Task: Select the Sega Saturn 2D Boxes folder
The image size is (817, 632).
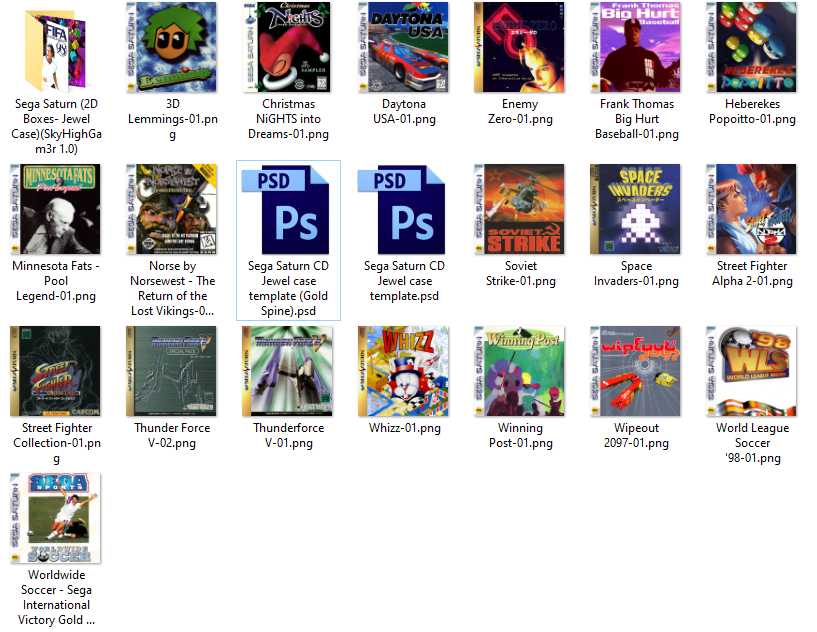Action: pos(56,47)
